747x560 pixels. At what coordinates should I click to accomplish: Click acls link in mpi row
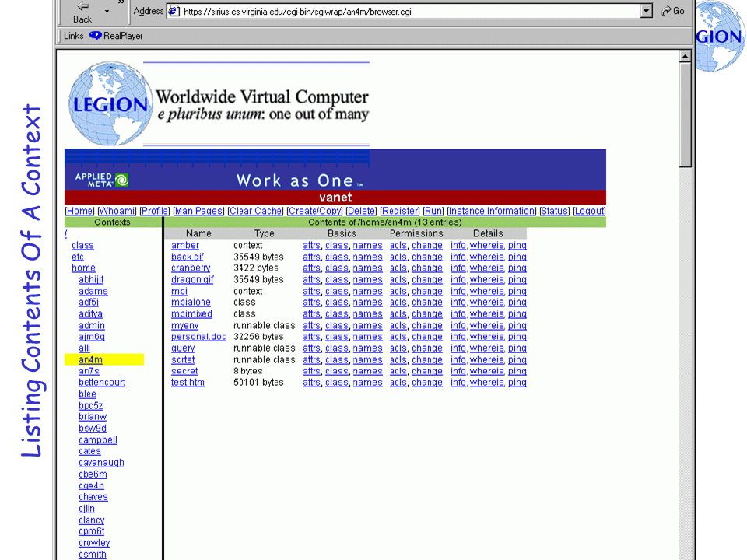(x=398, y=291)
